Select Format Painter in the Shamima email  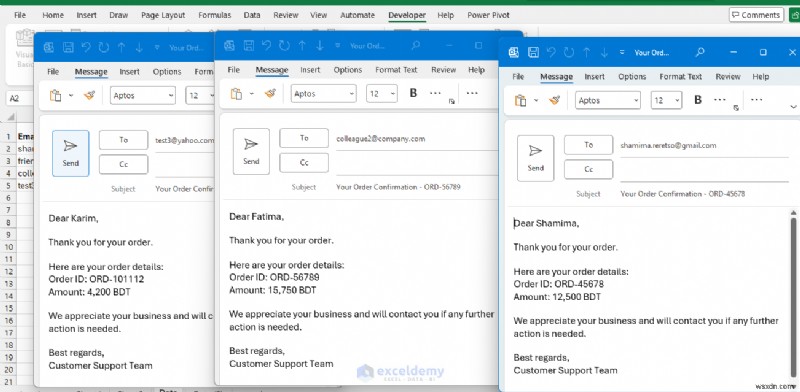click(555, 101)
